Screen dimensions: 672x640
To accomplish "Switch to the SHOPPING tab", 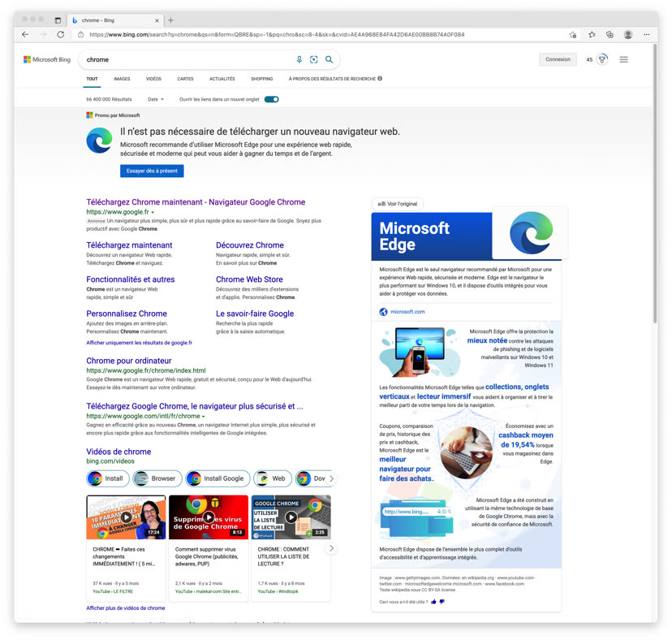I will click(x=262, y=79).
